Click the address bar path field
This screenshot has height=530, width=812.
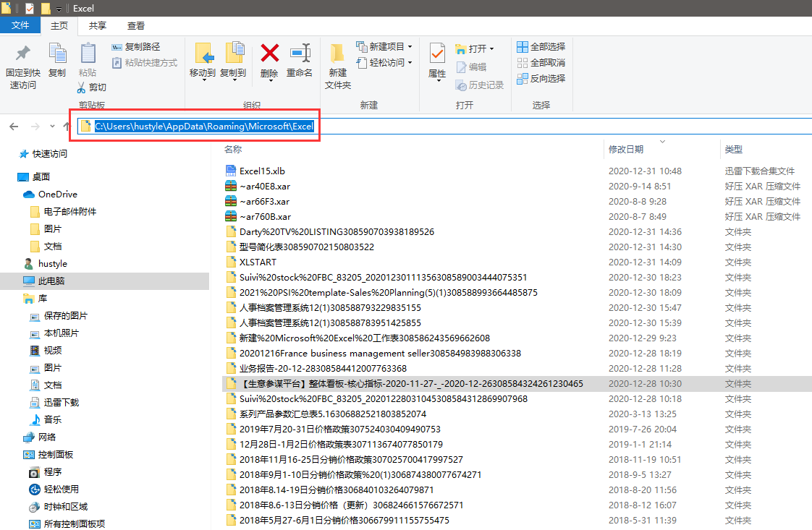pyautogui.click(x=445, y=127)
